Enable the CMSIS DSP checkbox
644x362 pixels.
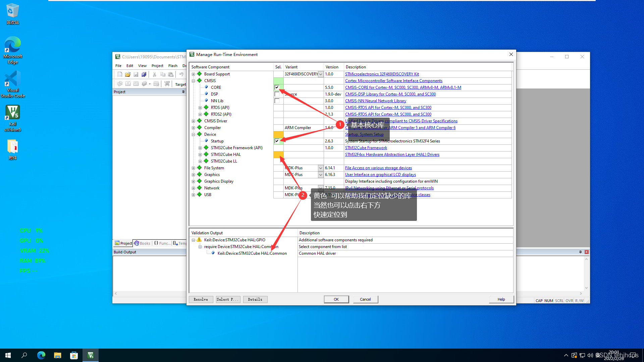click(x=277, y=94)
